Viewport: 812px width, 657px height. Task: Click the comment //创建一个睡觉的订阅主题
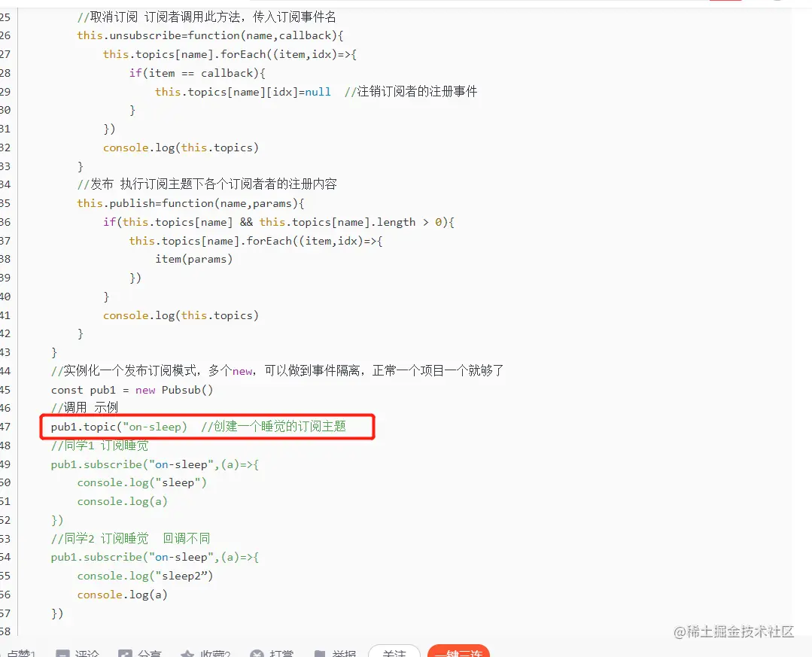tap(273, 427)
